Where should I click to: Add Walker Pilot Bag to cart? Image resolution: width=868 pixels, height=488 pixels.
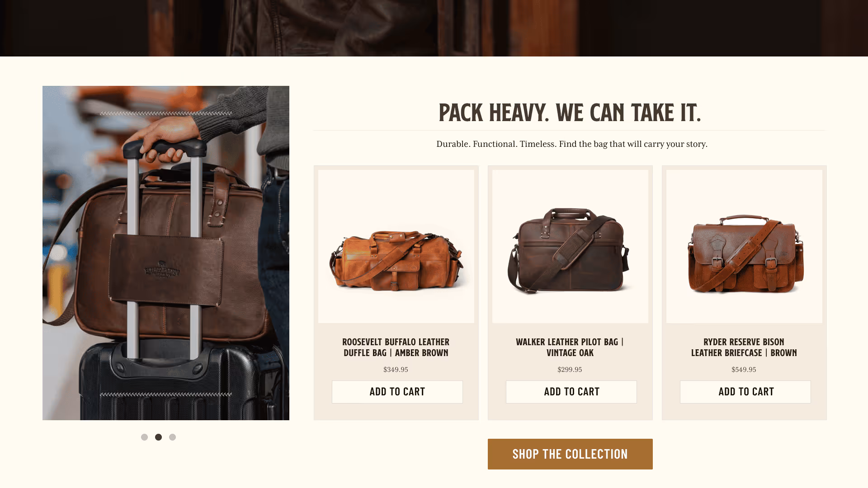[571, 392]
